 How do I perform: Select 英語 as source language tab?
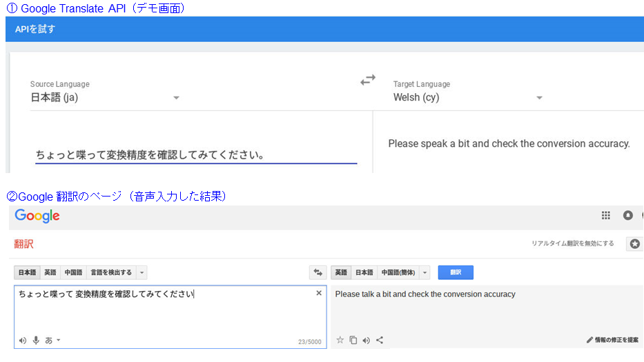[50, 272]
